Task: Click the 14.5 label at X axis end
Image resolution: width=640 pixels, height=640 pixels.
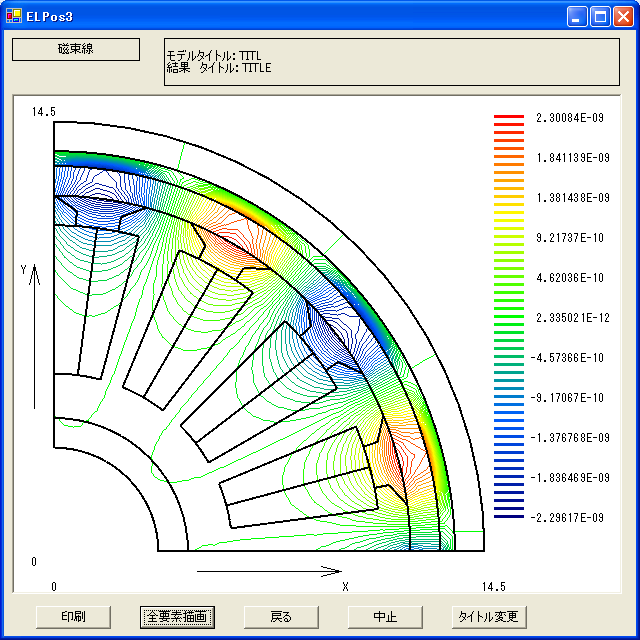Action: tap(493, 587)
